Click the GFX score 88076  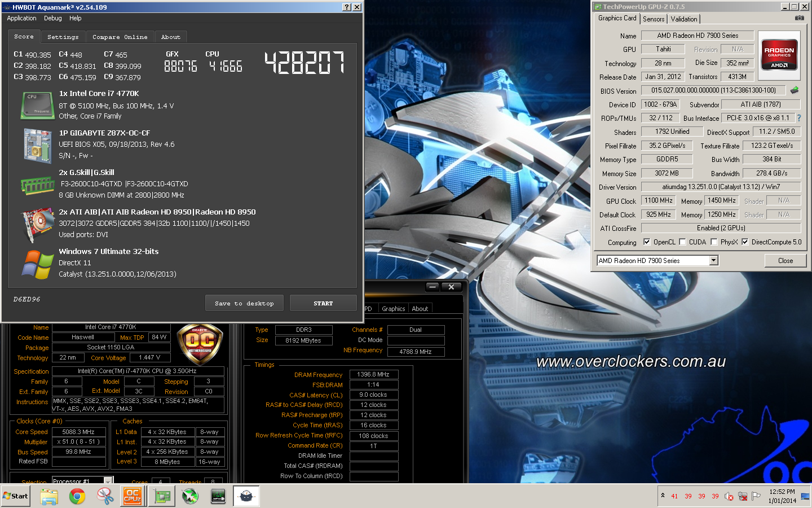tap(180, 67)
